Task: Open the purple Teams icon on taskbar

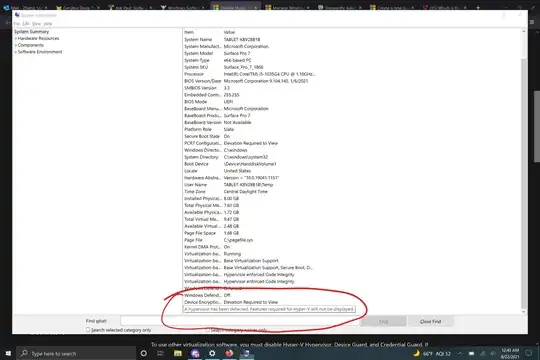Action: point(195,353)
